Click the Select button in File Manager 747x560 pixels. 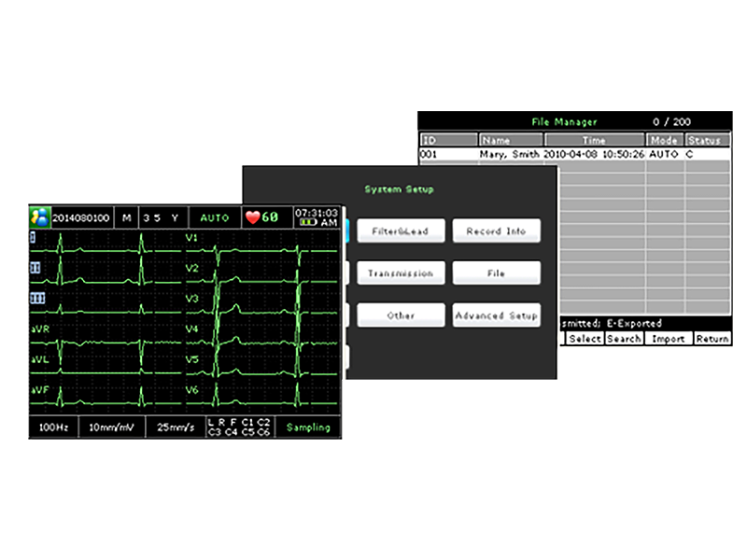click(585, 339)
